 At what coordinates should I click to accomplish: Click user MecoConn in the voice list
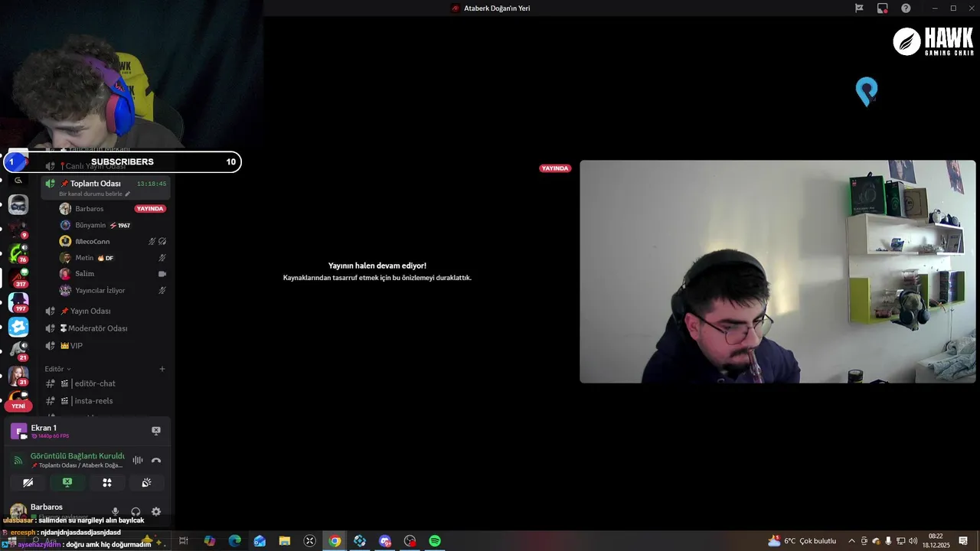tap(93, 241)
